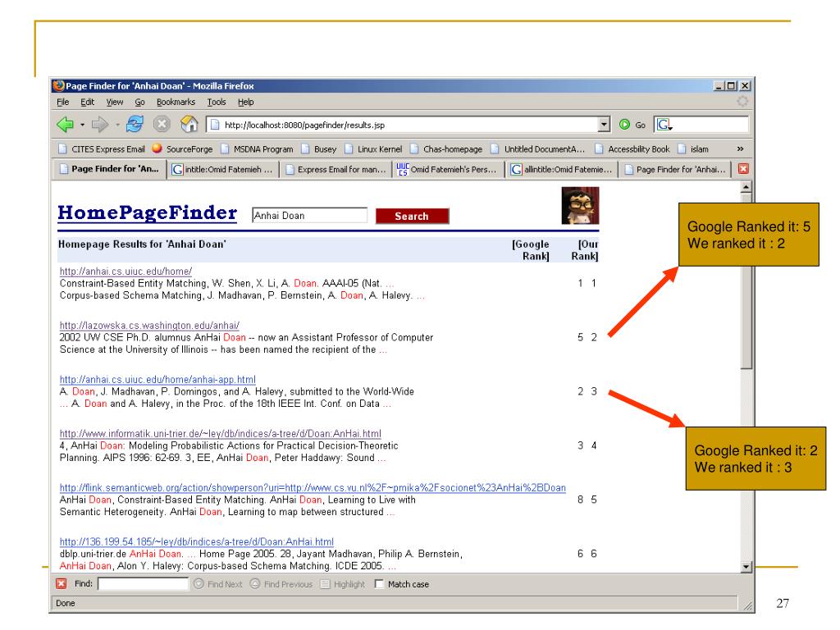Viewport: 840px width, 630px height.
Task: Open the Go menu
Action: pyautogui.click(x=139, y=102)
